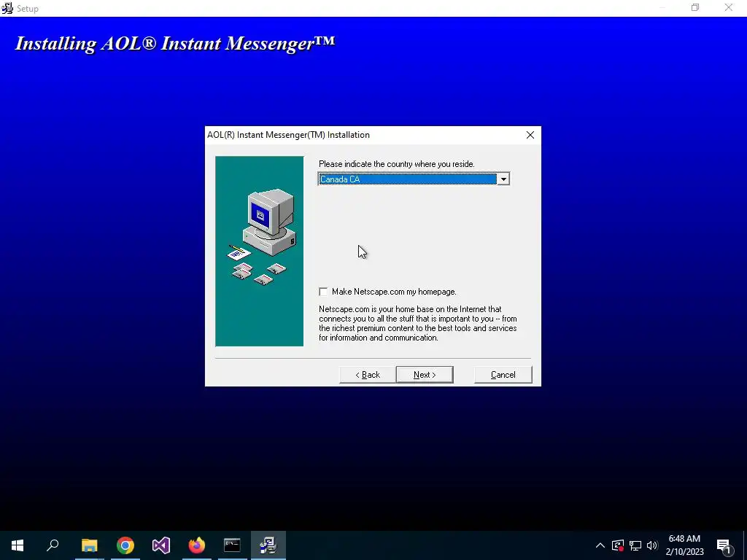Restore down the Setup window

point(695,7)
